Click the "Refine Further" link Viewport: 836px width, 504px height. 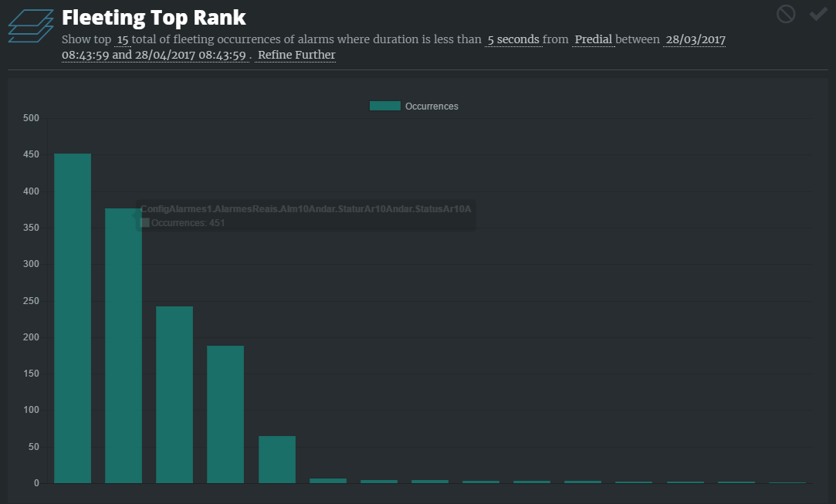[x=296, y=55]
